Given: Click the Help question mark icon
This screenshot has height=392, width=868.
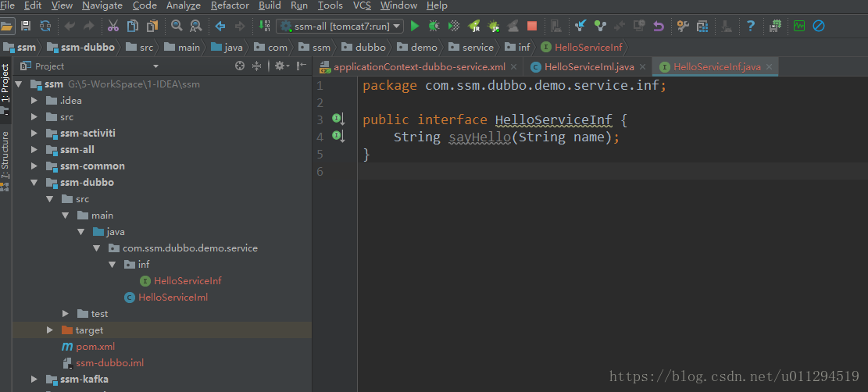Looking at the screenshot, I should click(751, 26).
